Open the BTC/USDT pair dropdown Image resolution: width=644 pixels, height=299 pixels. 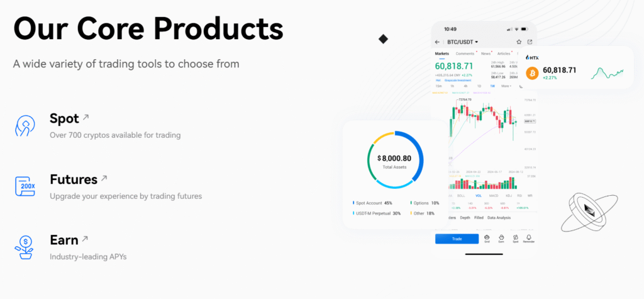[462, 42]
